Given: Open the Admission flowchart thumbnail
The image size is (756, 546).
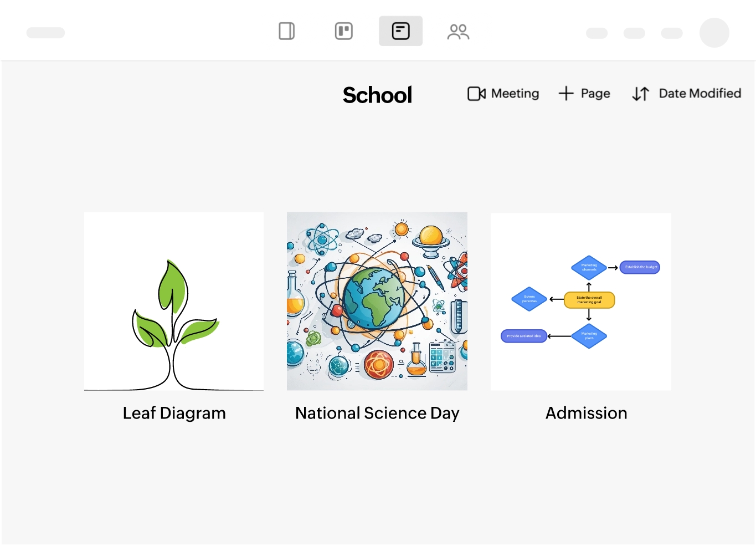Looking at the screenshot, I should coord(580,301).
